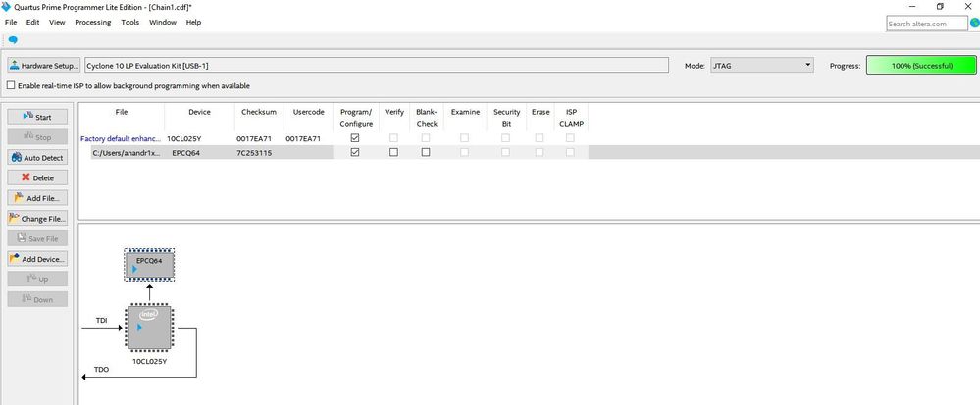Click the Cyclone 10 LP Evaluation Kit hardware field
The width and height of the screenshot is (980, 405).
tap(377, 65)
